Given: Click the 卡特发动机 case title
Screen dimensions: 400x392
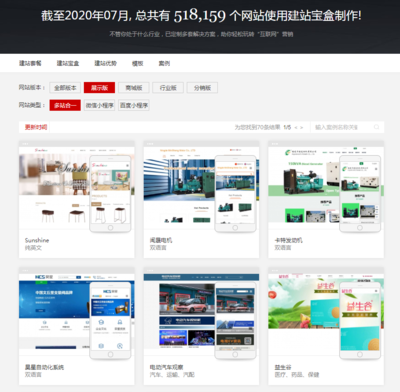Looking at the screenshot, I should pyautogui.click(x=288, y=240).
